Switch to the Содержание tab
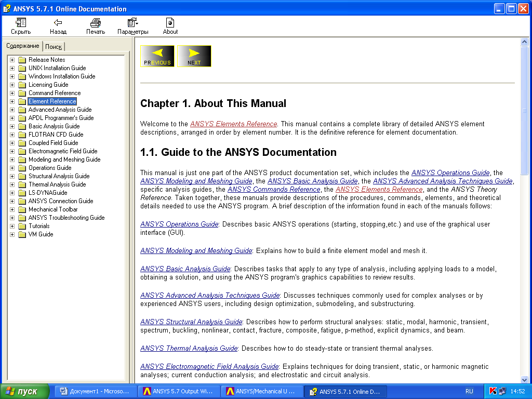532x399 pixels. 23,46
